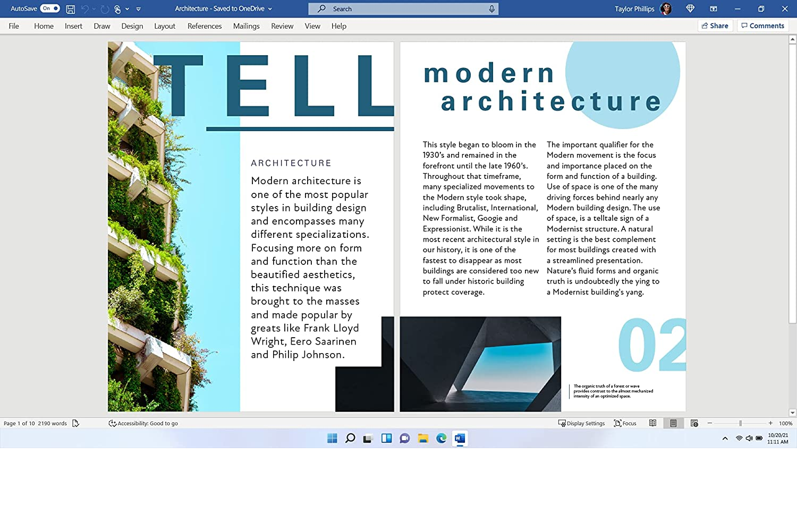Click the Save icon in title bar
The width and height of the screenshot is (797, 532).
pyautogui.click(x=70, y=9)
